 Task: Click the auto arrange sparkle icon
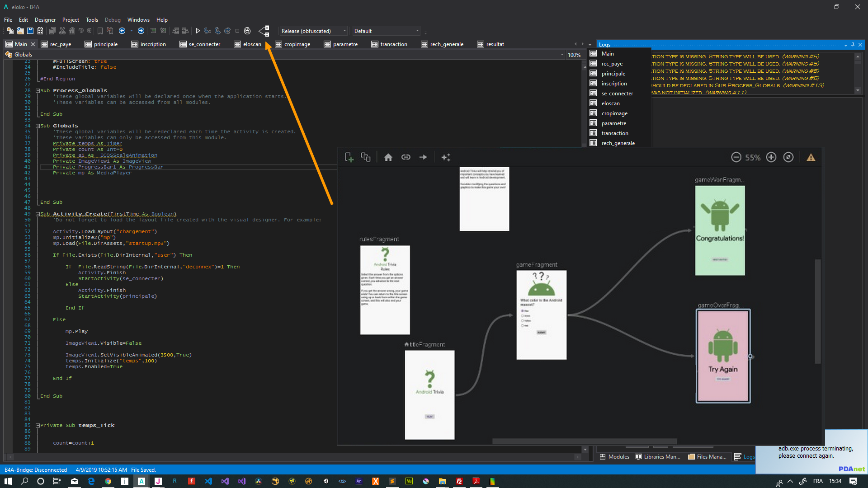tap(446, 157)
